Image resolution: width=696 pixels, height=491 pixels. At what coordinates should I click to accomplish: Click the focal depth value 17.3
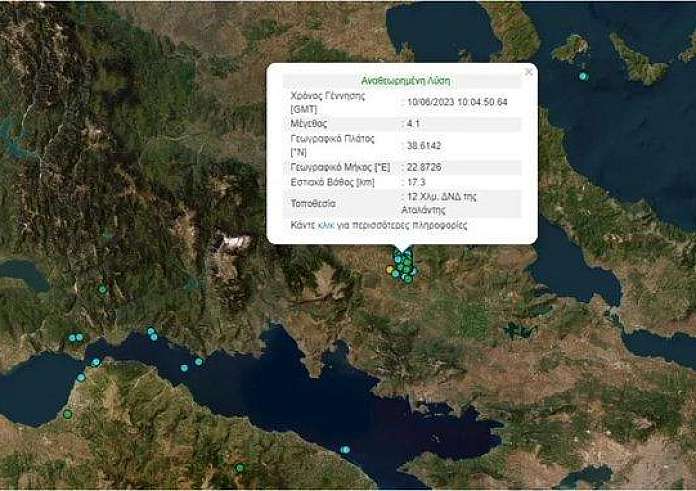click(x=414, y=183)
